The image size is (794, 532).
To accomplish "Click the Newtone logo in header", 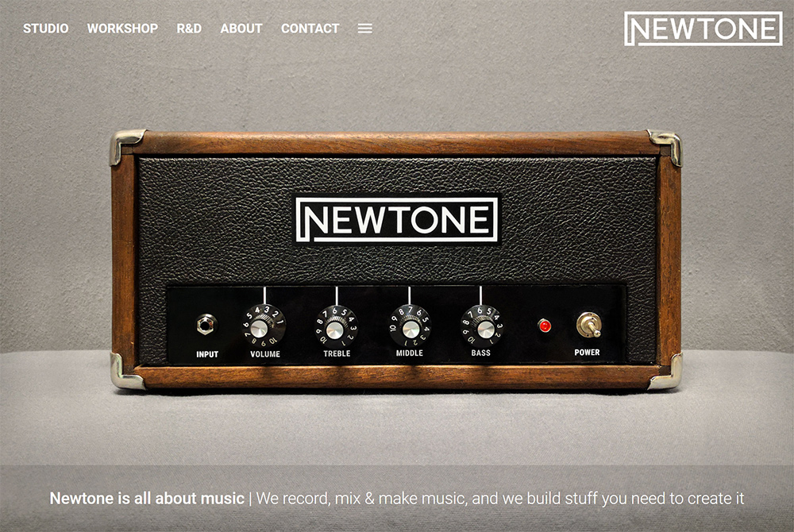I will [703, 29].
